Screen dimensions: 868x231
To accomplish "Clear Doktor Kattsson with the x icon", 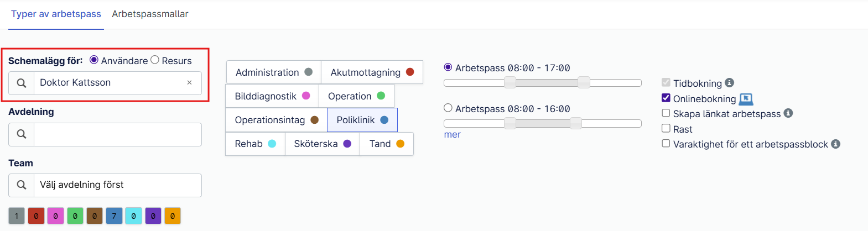I will click(189, 83).
